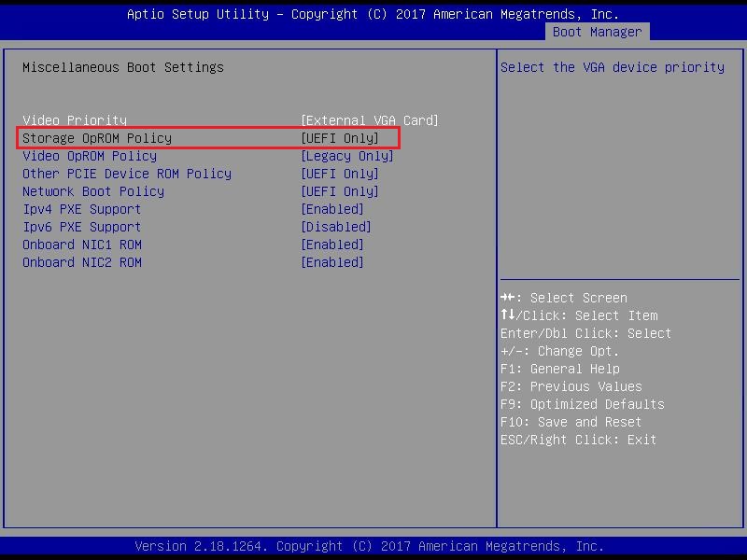
Task: Toggle the Ipv6 PXE Support Disabled value
Action: (x=335, y=227)
